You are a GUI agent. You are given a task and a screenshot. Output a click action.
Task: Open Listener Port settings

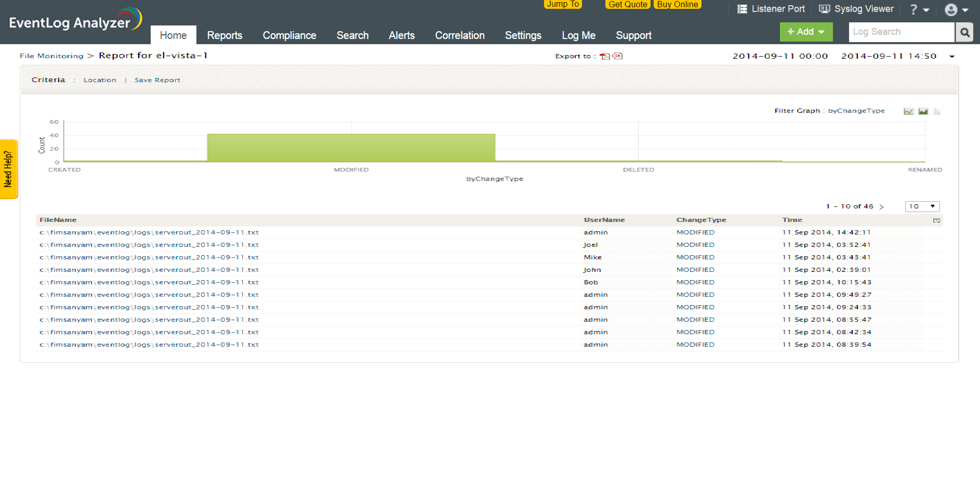click(771, 9)
